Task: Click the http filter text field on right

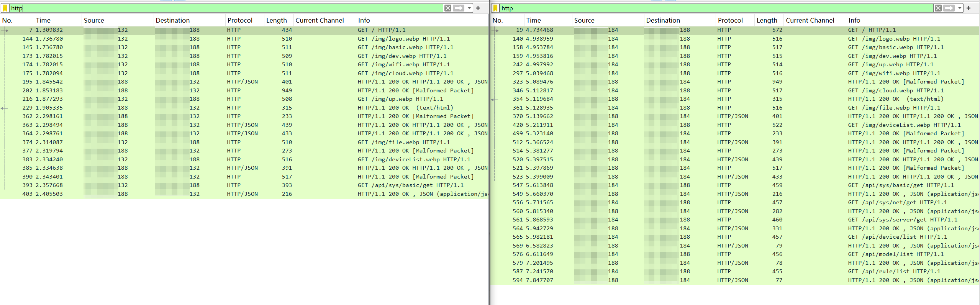Action: pyautogui.click(x=713, y=8)
